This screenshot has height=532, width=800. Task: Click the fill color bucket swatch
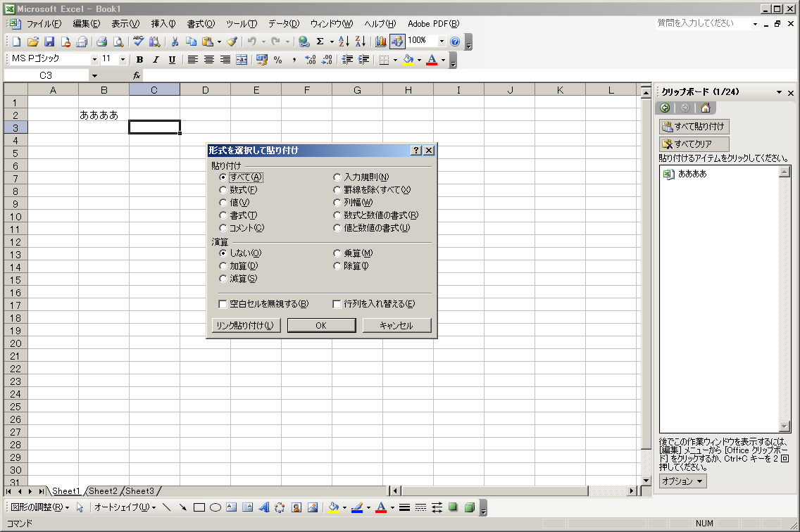[408, 60]
